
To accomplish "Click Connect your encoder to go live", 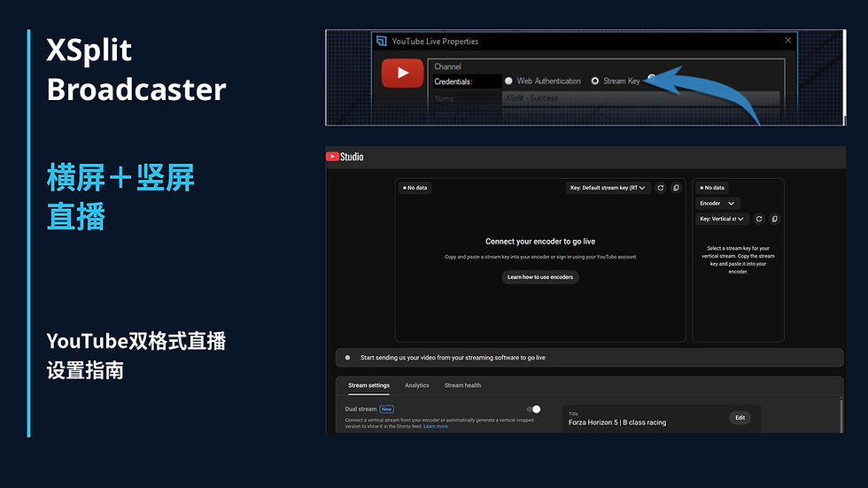I will point(540,241).
